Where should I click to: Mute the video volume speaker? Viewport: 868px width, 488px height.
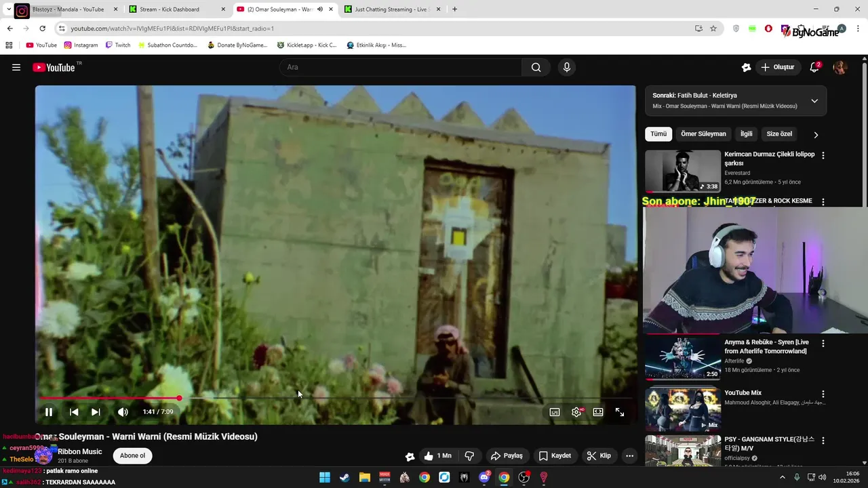click(123, 411)
